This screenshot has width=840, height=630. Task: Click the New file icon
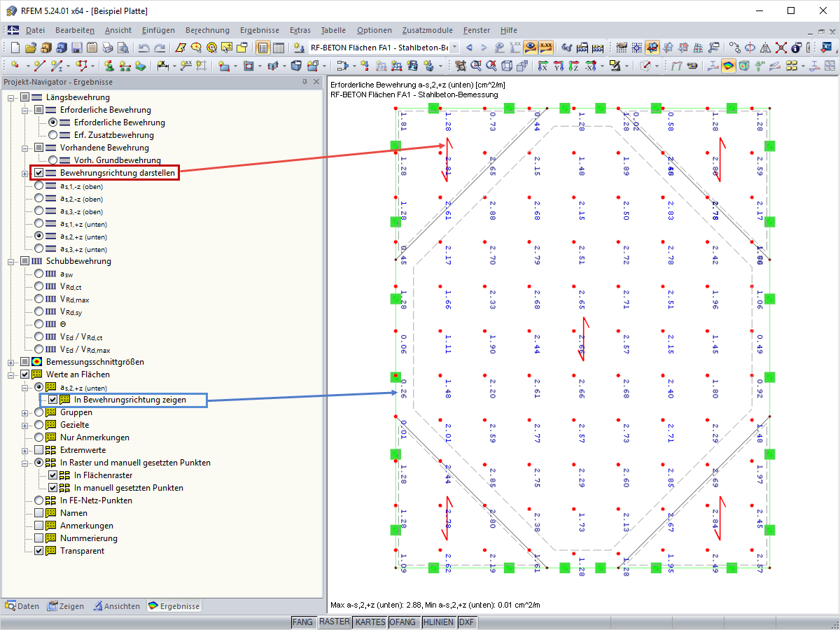point(15,48)
